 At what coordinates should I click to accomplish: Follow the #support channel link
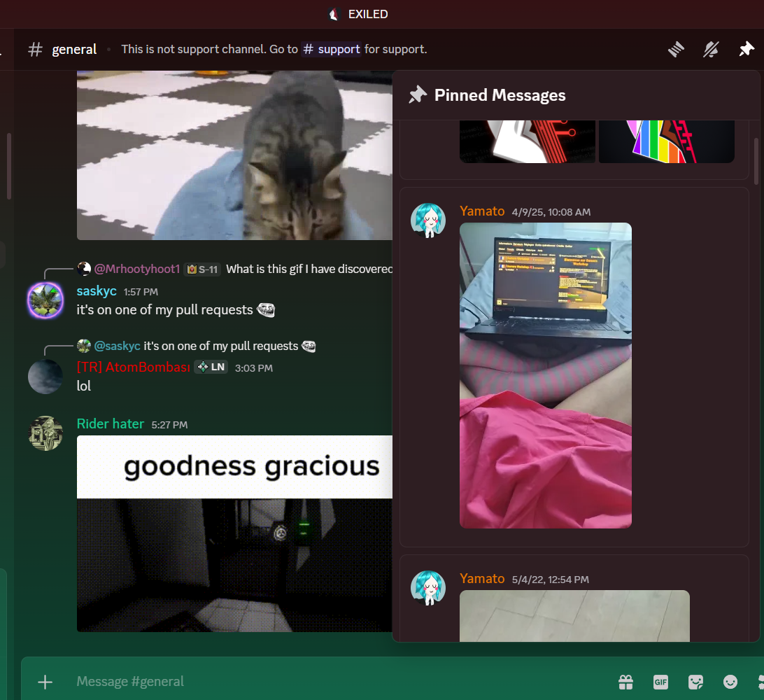(332, 49)
